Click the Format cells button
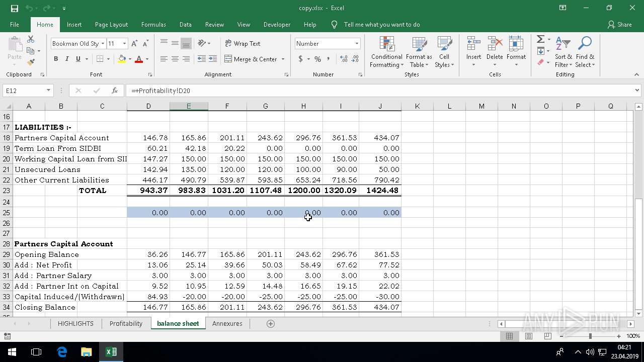The width and height of the screenshot is (644, 362). click(516, 52)
